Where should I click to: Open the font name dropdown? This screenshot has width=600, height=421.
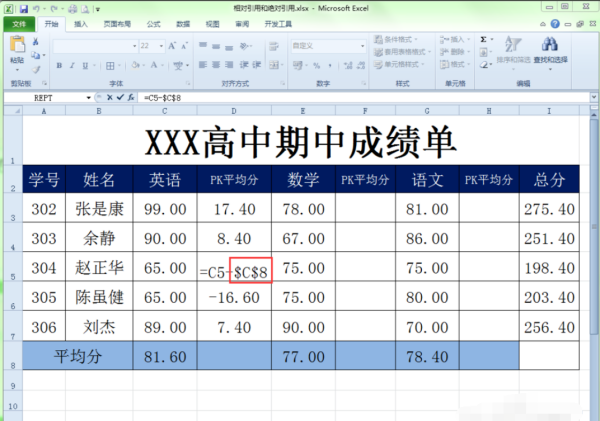click(134, 46)
